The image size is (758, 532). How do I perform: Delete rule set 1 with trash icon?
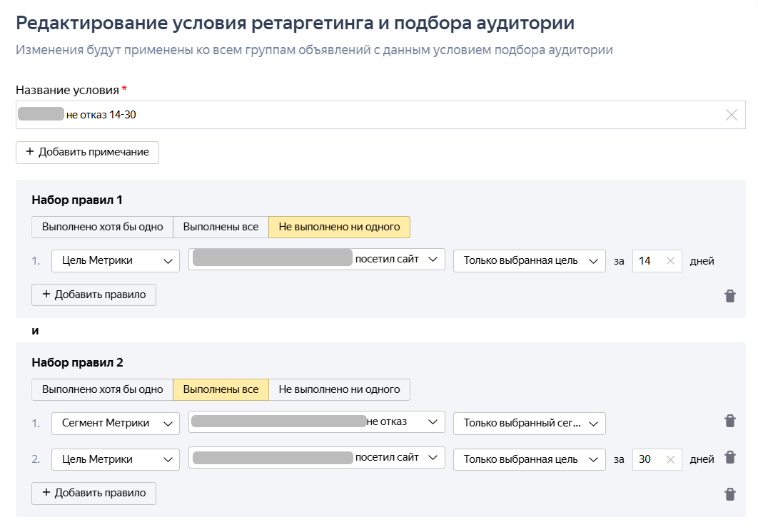[729, 295]
